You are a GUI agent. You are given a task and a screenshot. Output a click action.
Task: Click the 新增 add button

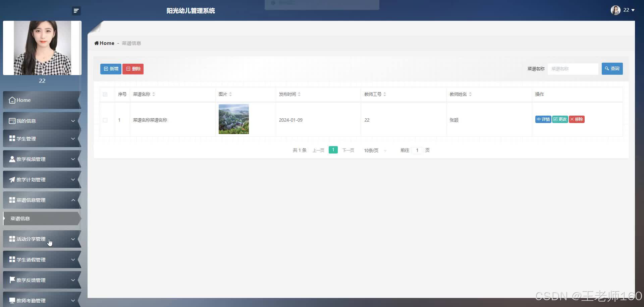(111, 69)
